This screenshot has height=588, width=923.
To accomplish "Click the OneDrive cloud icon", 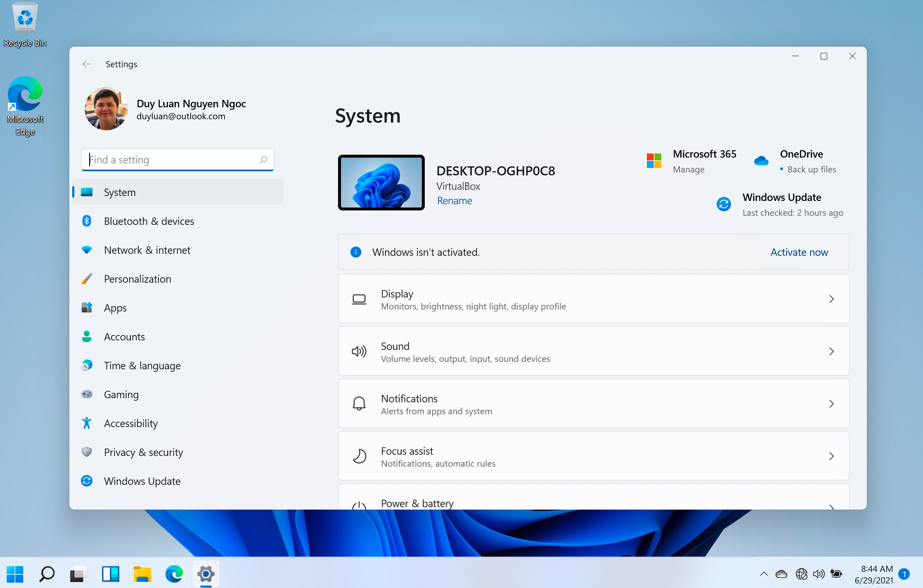I will tap(761, 161).
